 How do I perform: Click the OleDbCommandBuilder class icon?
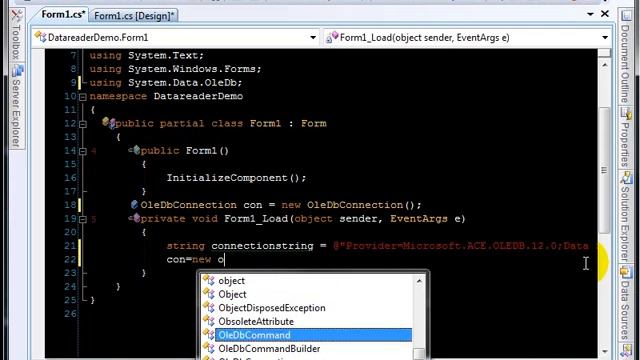coord(209,348)
